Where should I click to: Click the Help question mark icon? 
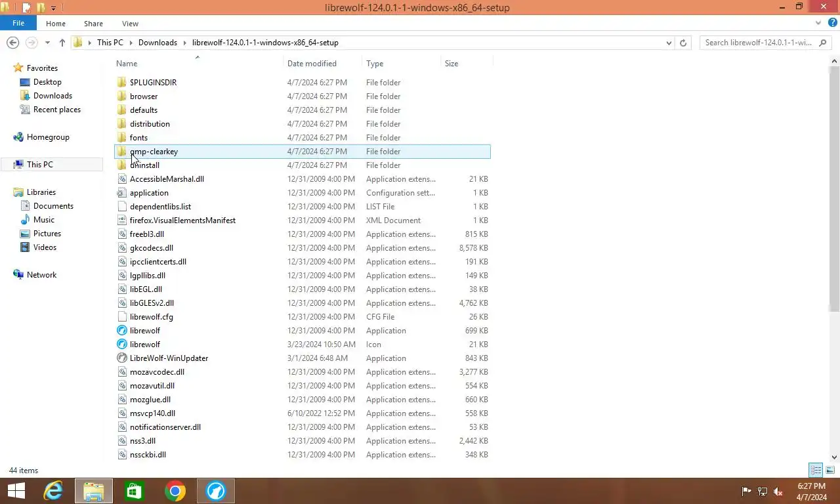(x=833, y=23)
